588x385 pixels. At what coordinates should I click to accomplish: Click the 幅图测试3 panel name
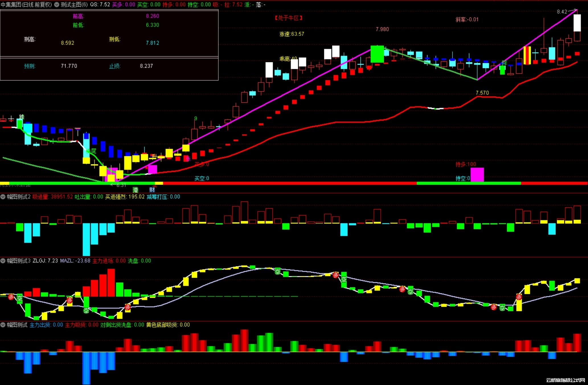tap(19, 261)
